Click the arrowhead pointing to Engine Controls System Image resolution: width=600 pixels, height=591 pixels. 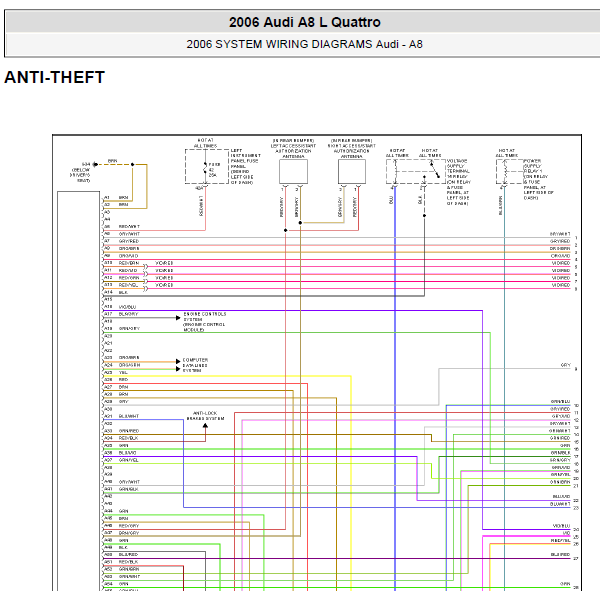[178, 318]
